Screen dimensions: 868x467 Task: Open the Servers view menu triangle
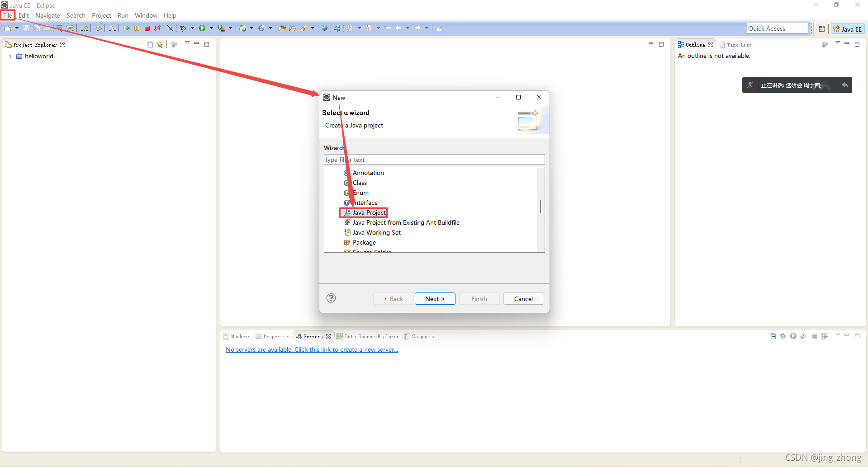837,335
